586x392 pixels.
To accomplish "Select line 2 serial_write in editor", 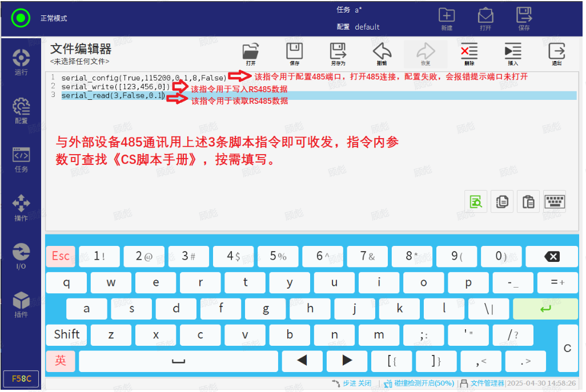I will [x=115, y=87].
